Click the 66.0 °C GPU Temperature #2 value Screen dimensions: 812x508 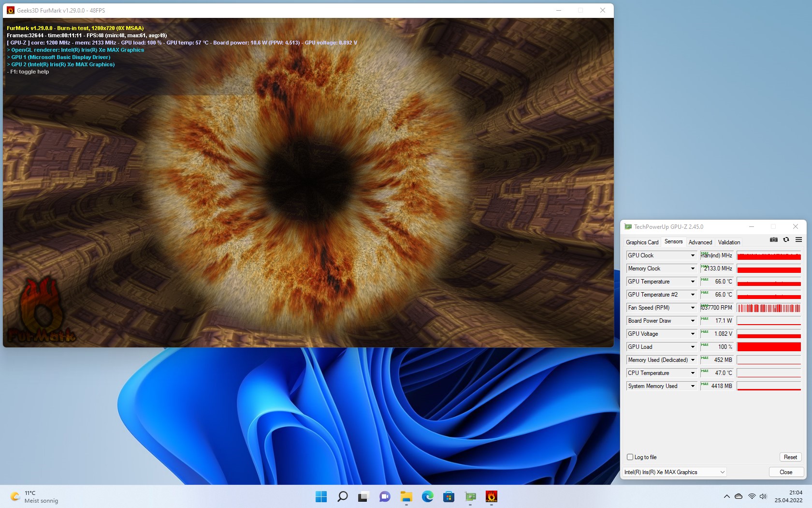[717, 295]
